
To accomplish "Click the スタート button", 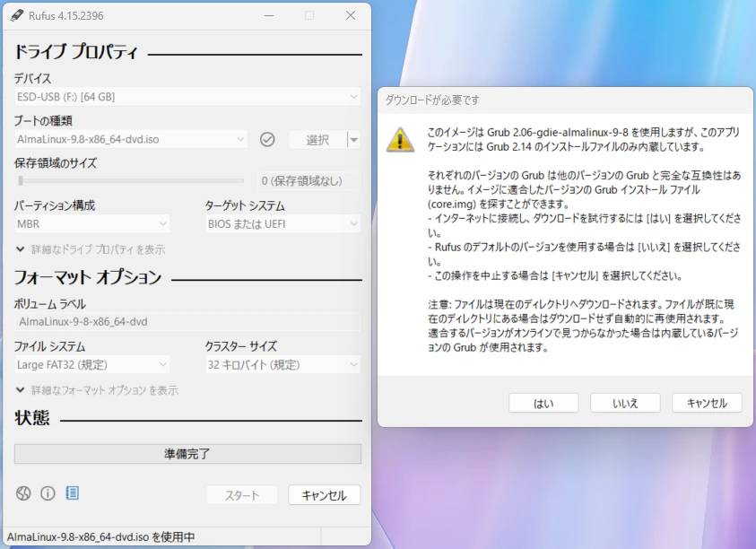I will (242, 495).
